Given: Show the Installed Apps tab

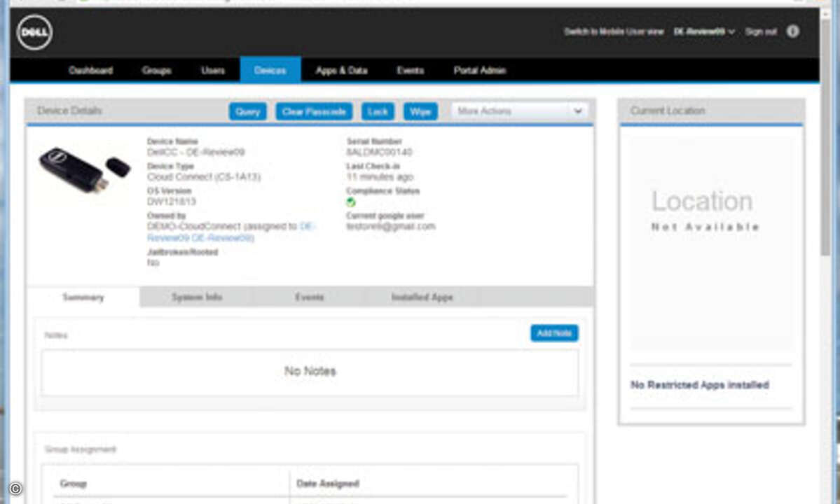Looking at the screenshot, I should (x=422, y=297).
